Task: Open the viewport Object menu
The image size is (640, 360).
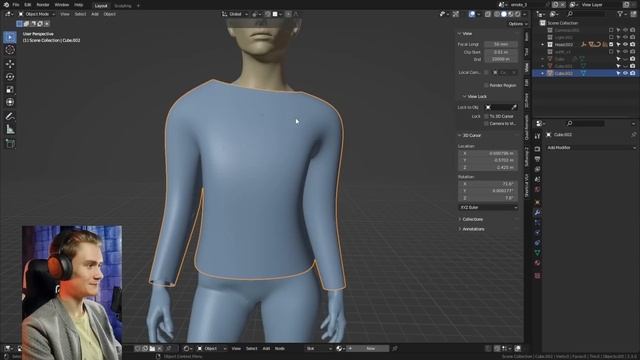Action: click(x=109, y=14)
